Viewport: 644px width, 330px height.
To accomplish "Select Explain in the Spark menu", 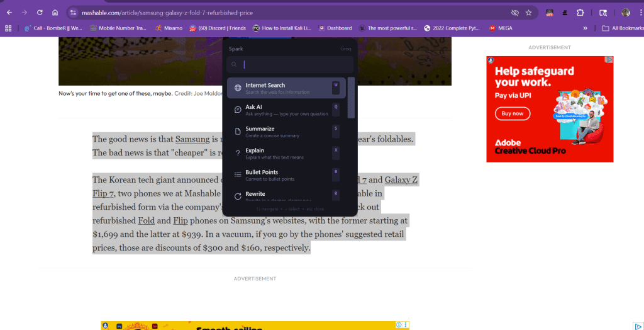I will click(x=286, y=154).
